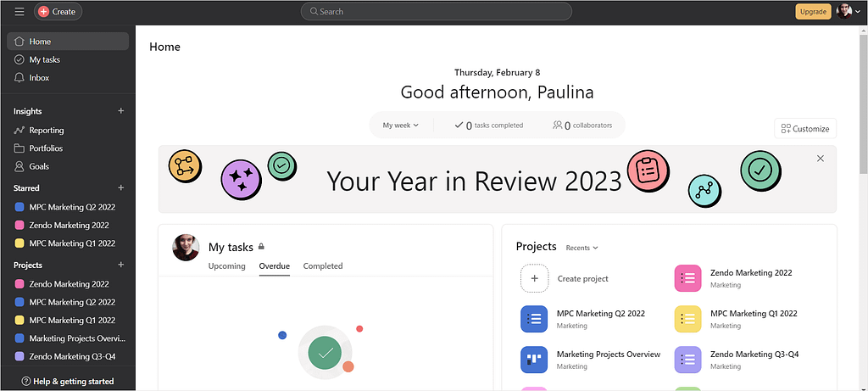
Task: Click the My tasks checkmark icon
Action: point(19,60)
